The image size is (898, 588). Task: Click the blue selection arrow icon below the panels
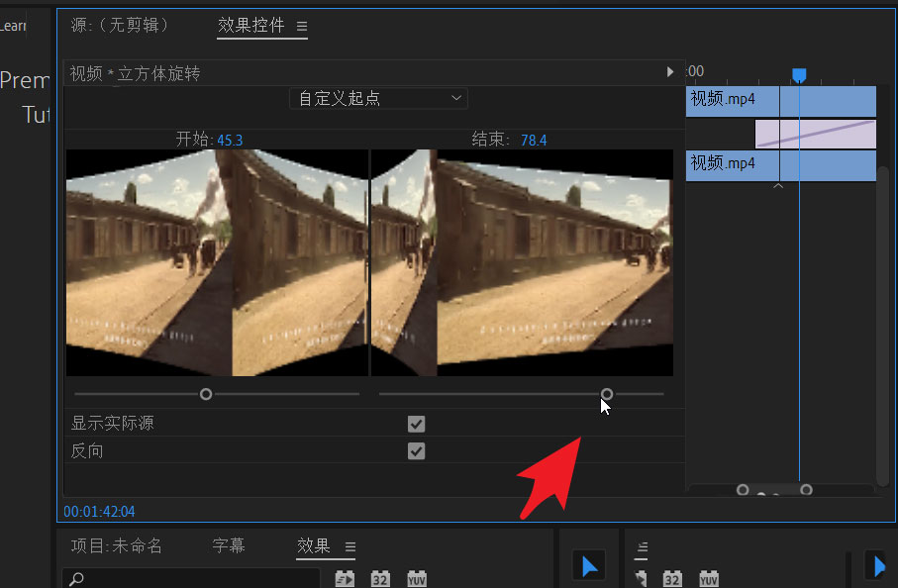tap(588, 564)
